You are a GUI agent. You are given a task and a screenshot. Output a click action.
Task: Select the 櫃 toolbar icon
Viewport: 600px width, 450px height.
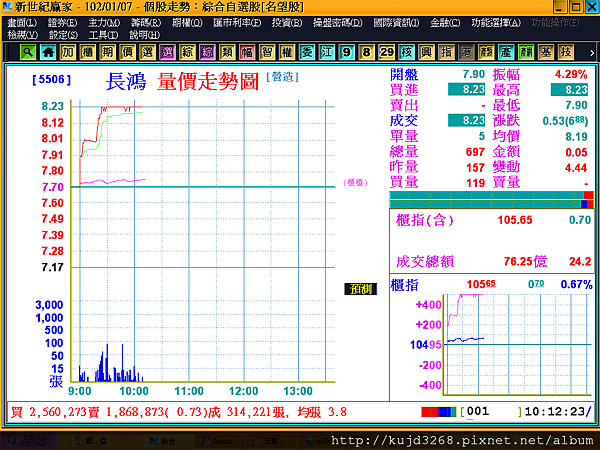[x=88, y=52]
